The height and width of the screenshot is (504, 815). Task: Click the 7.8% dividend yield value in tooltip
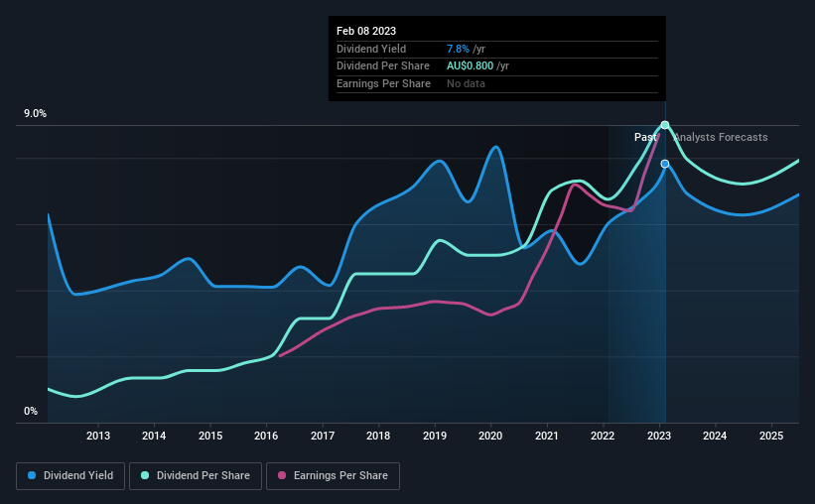(x=458, y=49)
